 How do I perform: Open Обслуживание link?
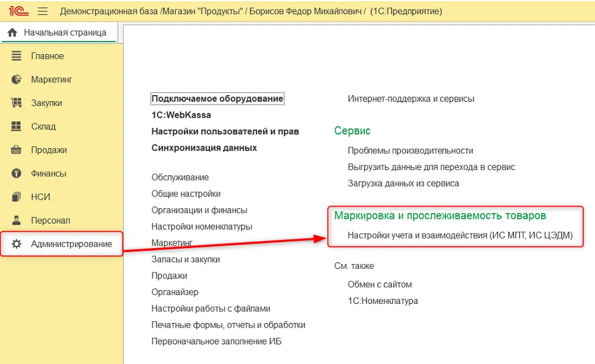[180, 177]
